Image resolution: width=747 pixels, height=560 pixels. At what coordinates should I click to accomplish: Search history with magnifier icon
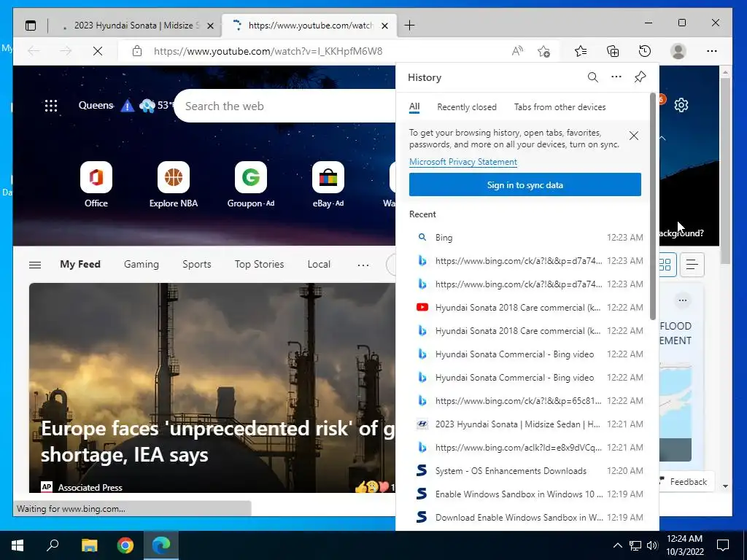(x=592, y=77)
